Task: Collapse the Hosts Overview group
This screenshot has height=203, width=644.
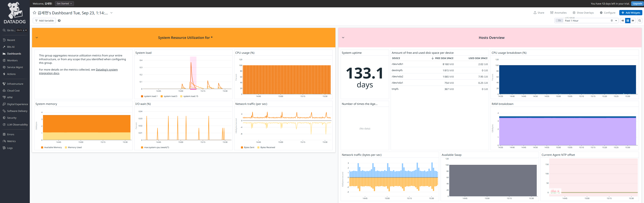Action: pyautogui.click(x=343, y=38)
